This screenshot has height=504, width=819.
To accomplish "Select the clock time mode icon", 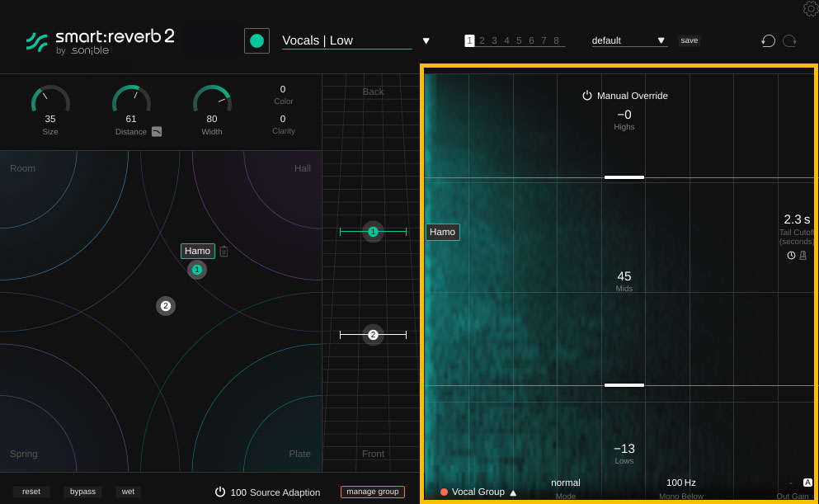I will pos(791,256).
